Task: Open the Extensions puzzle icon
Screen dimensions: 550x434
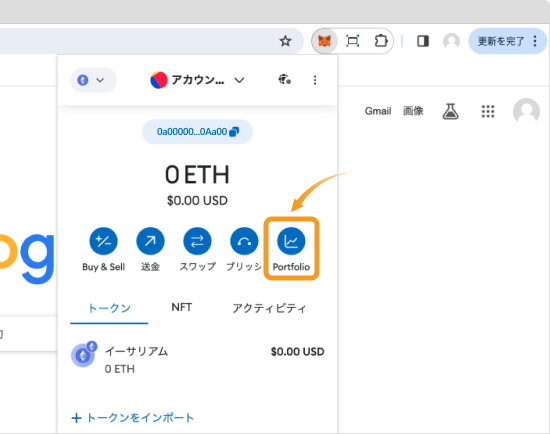Action: 381,41
